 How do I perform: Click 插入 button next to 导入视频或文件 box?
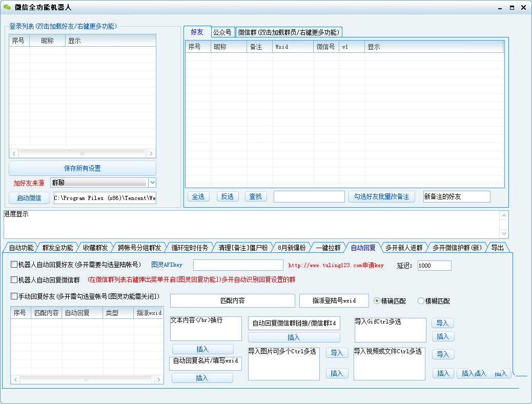[443, 373]
